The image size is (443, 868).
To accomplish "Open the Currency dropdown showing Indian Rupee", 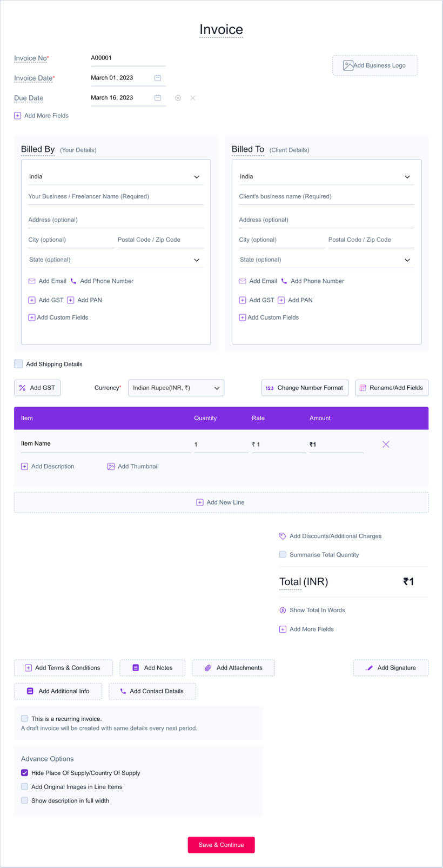I will (176, 388).
